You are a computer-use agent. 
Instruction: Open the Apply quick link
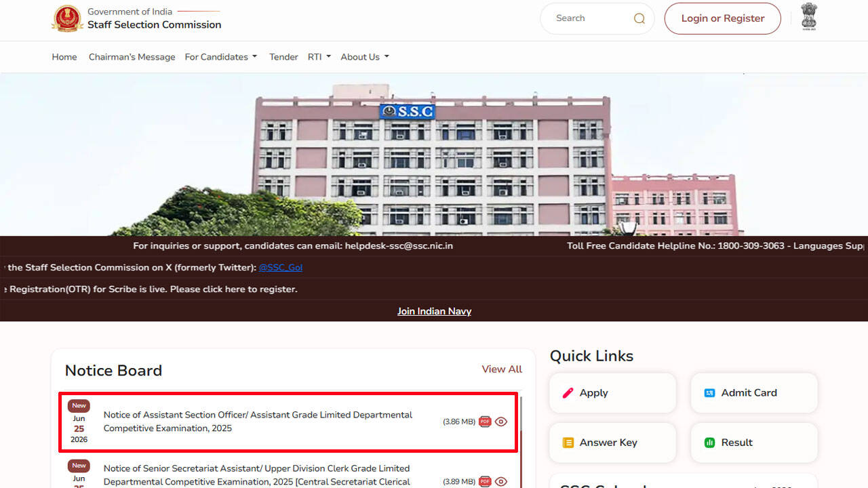tap(613, 393)
